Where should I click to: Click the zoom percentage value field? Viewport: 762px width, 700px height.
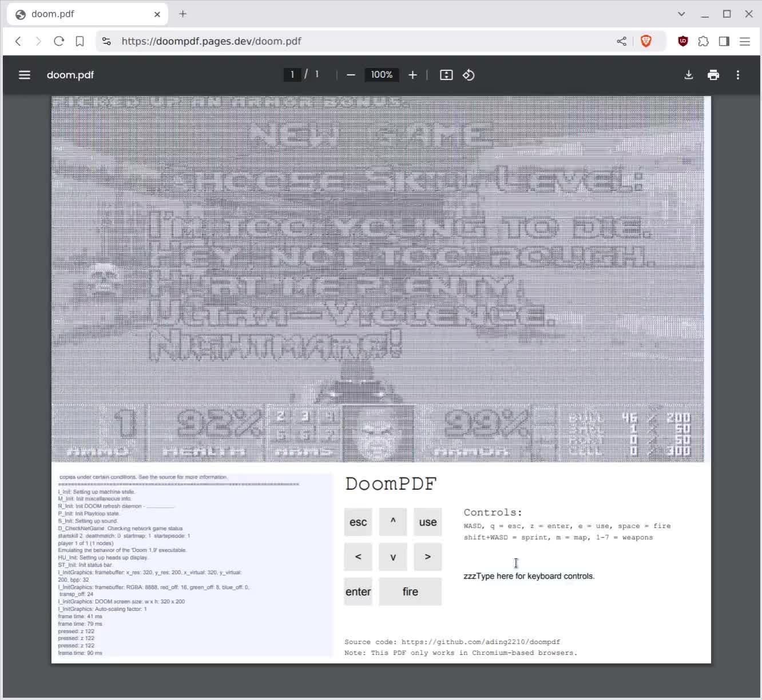click(381, 74)
